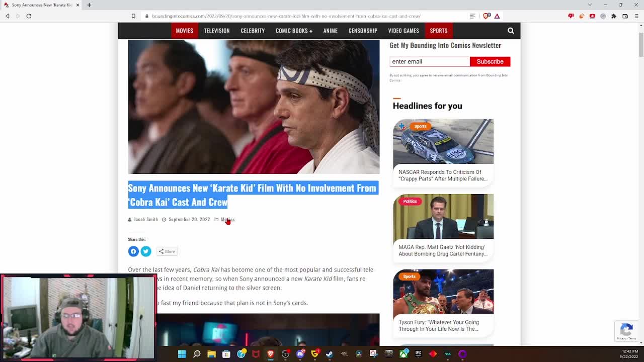Select the Movies category next to the date
Image resolution: width=644 pixels, height=362 pixels.
[x=228, y=220]
